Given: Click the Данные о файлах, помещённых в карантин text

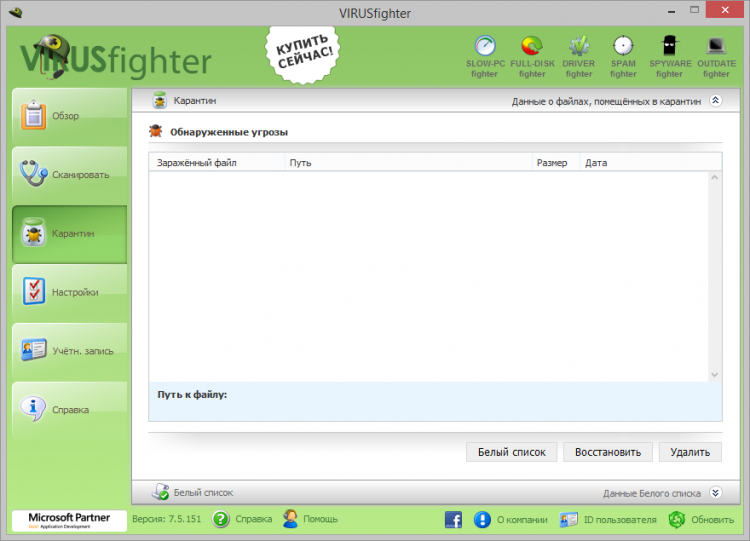Looking at the screenshot, I should pos(606,101).
